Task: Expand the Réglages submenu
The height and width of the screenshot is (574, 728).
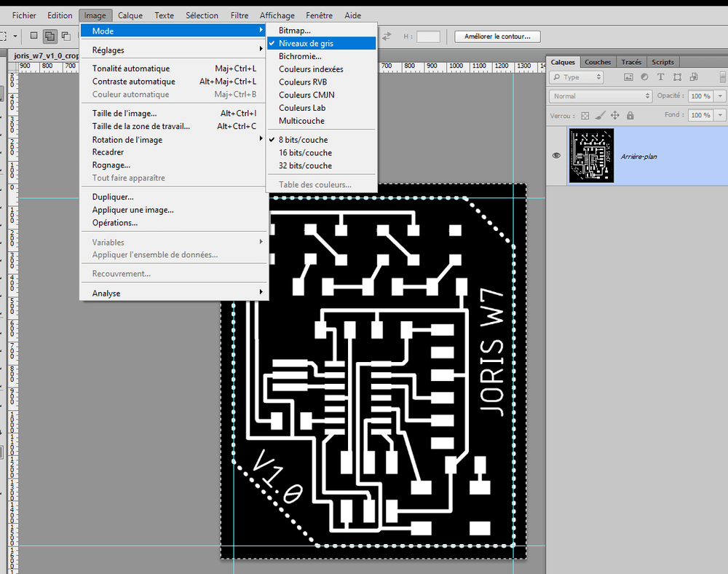Action: 174,50
